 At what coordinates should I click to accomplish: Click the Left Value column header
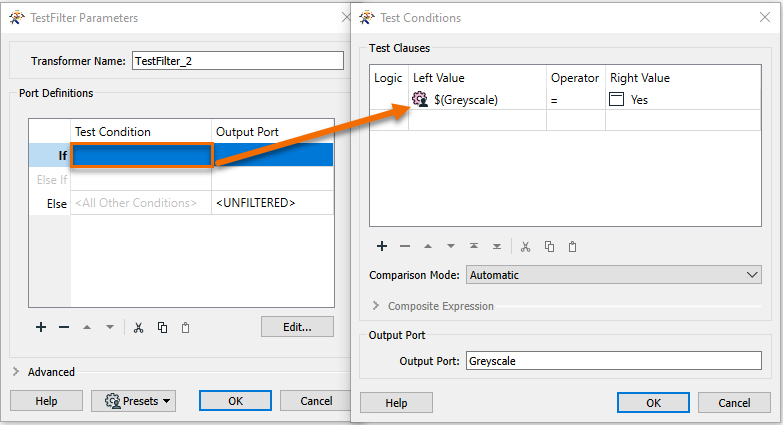pyautogui.click(x=477, y=78)
